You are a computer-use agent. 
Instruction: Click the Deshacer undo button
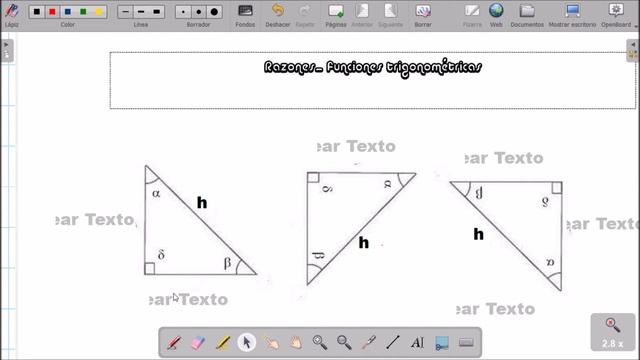pyautogui.click(x=278, y=15)
